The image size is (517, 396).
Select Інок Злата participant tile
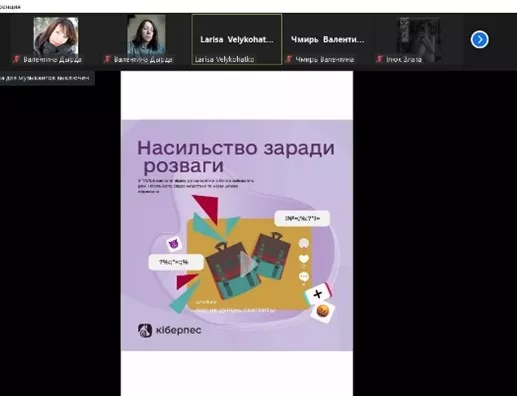tap(418, 39)
